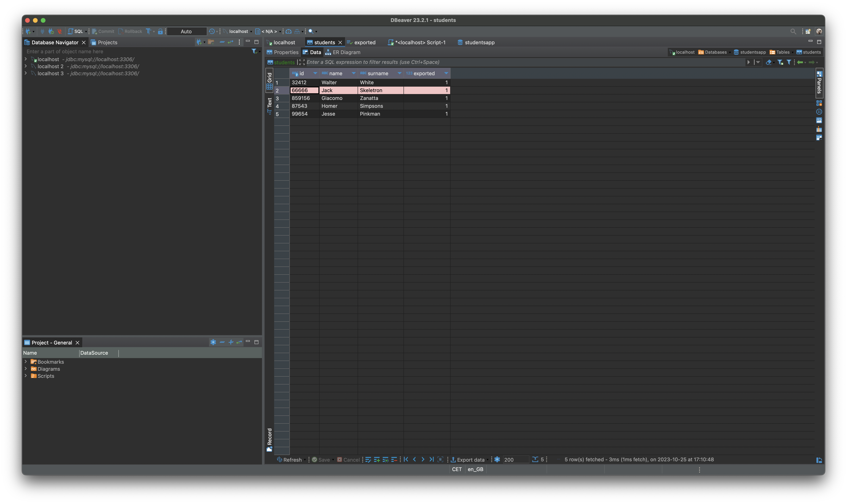The image size is (847, 504).
Task: Click the Project settings gear icon
Action: pos(213,342)
